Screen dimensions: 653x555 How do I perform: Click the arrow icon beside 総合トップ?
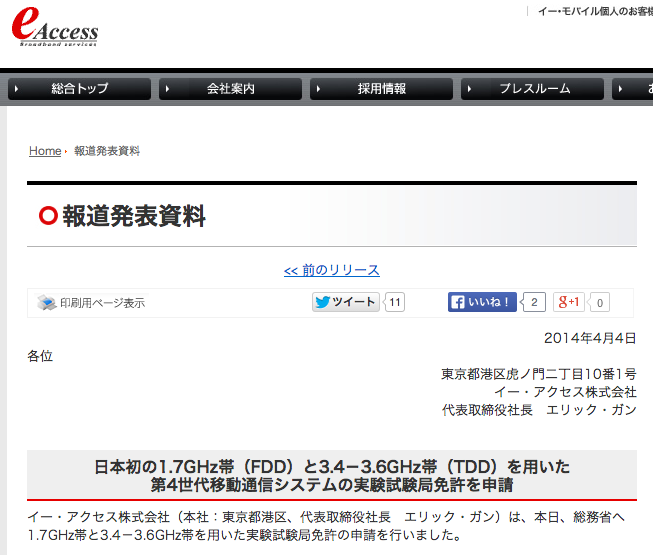tap(16, 89)
